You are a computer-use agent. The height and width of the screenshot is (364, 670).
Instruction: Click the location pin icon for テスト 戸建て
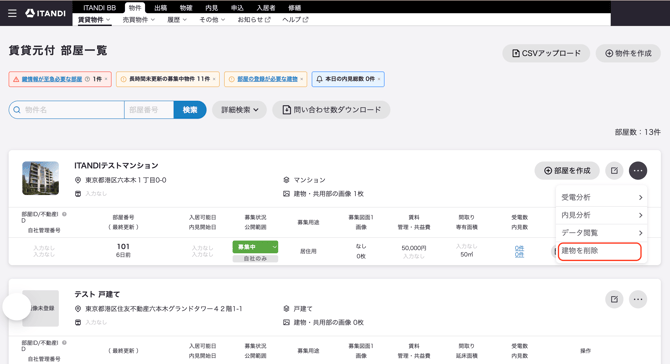[78, 308]
